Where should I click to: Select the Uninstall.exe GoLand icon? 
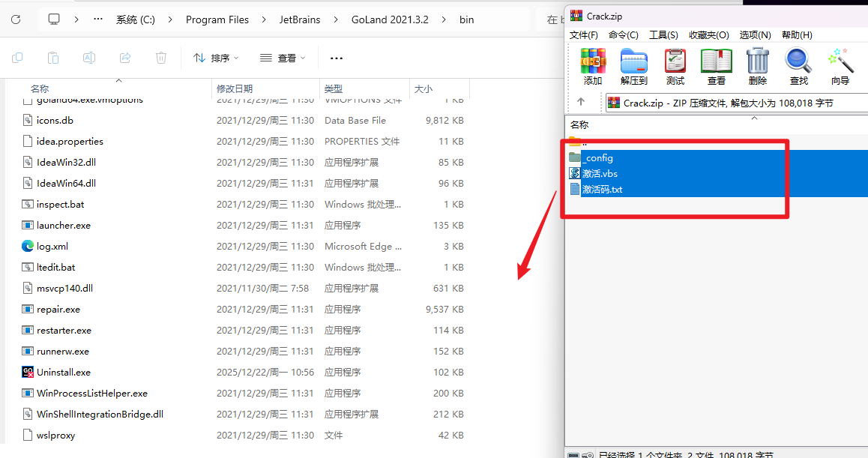[28, 372]
